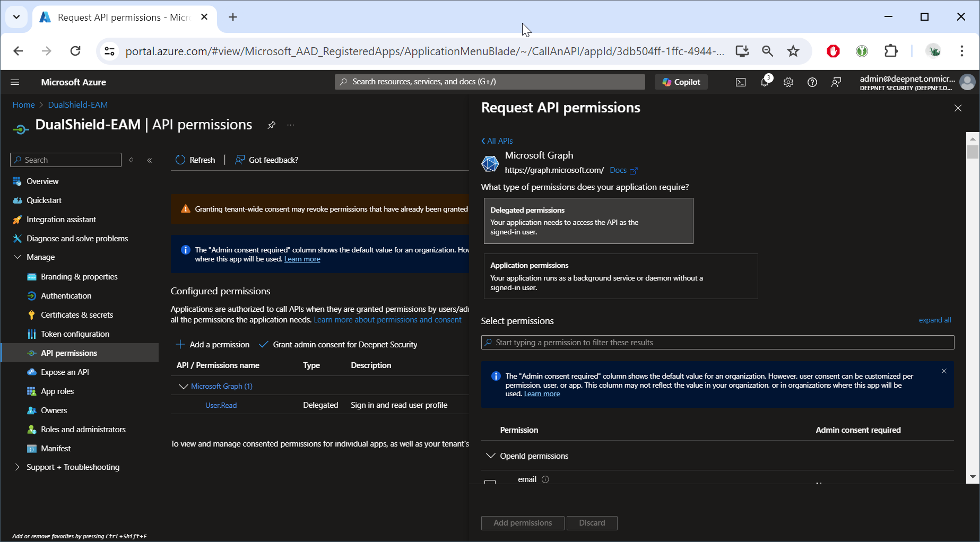The width and height of the screenshot is (980, 542).
Task: Open the help question mark icon
Action: pyautogui.click(x=812, y=82)
